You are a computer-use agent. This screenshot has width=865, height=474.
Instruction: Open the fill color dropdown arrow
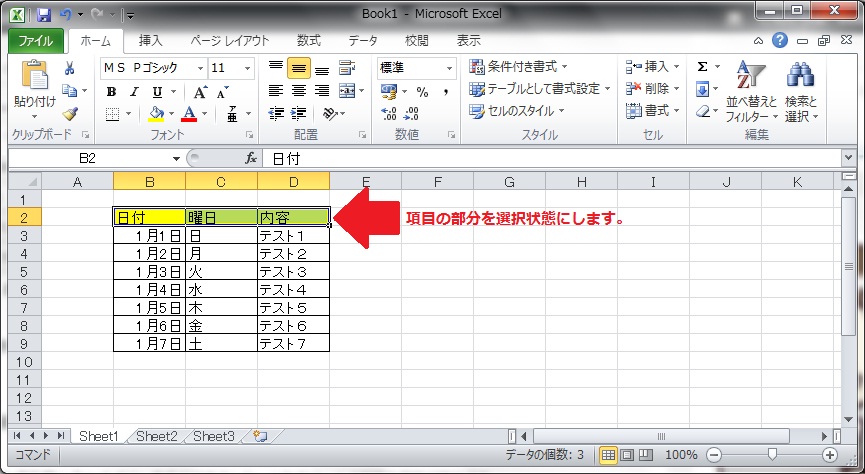[x=172, y=114]
